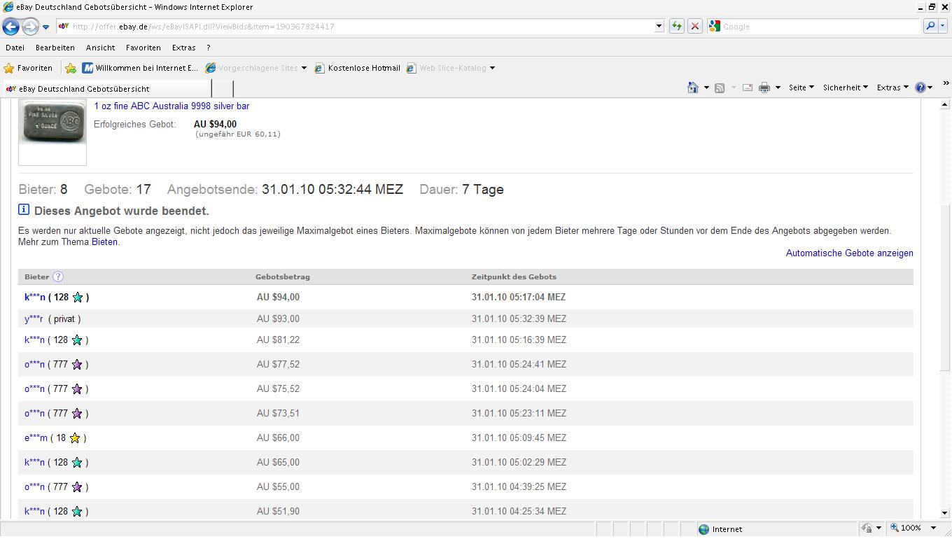Click the add to favorites star icon
Image resolution: width=952 pixels, height=560 pixels.
point(71,68)
